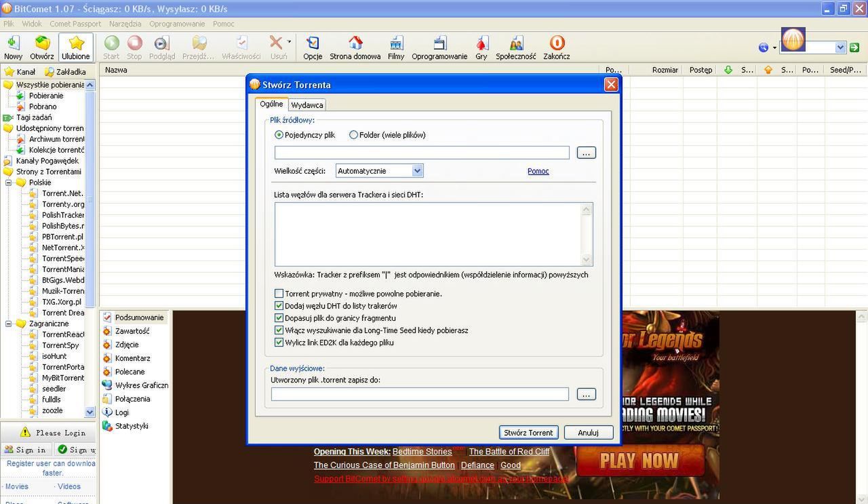Toggle Dodaj węzłu DHT do listy trakerów
The width and height of the screenshot is (868, 504).
pos(279,306)
